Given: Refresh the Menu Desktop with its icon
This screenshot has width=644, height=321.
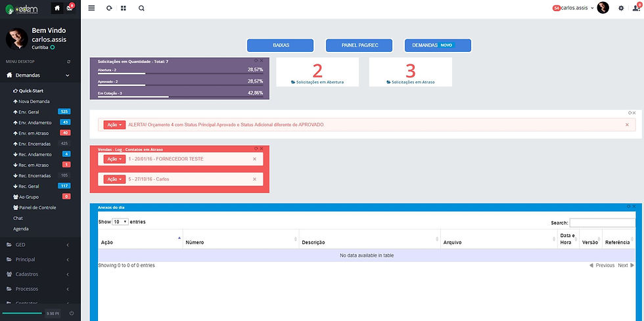Looking at the screenshot, I should [68, 62].
